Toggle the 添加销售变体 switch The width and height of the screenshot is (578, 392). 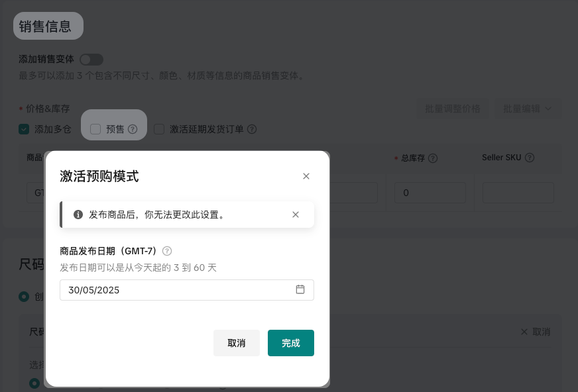(x=91, y=60)
